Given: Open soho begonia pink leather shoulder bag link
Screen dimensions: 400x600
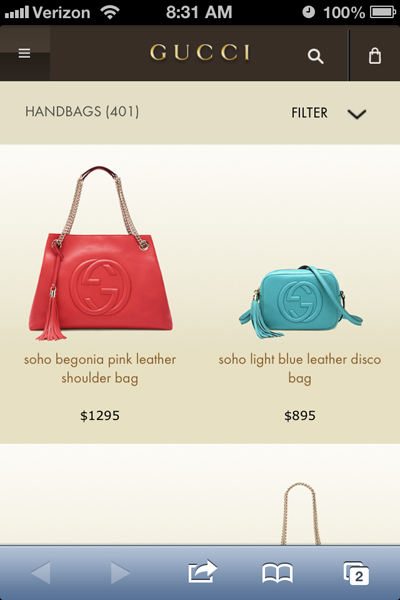Looking at the screenshot, I should (100, 368).
